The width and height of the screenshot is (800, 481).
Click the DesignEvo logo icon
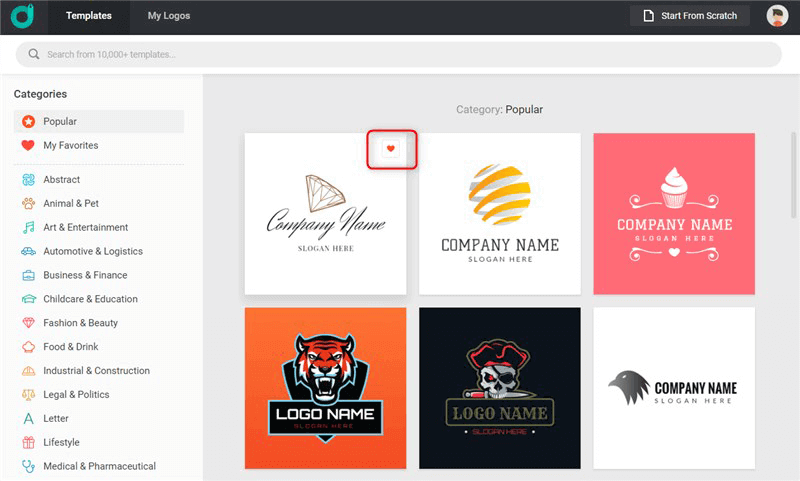pos(22,16)
